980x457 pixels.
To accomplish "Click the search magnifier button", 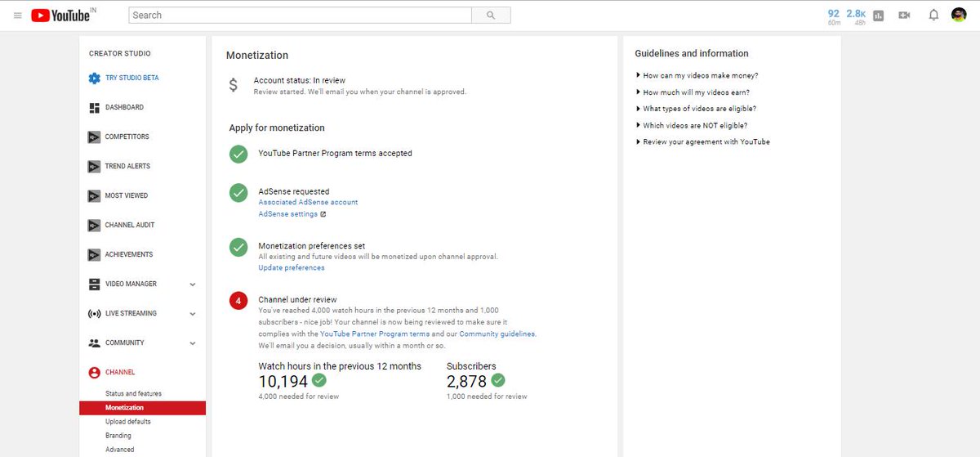I will pyautogui.click(x=491, y=15).
